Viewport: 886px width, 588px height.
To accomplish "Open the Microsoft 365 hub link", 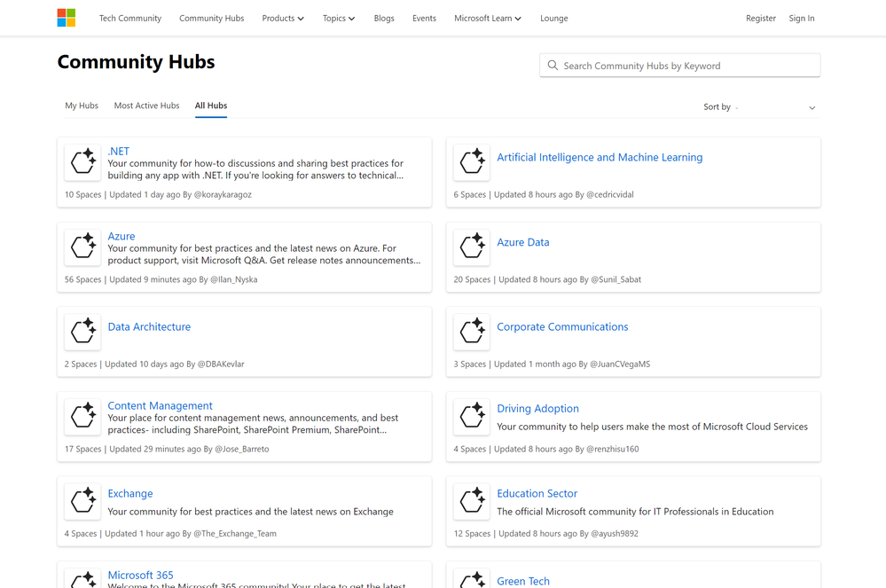I will [141, 575].
